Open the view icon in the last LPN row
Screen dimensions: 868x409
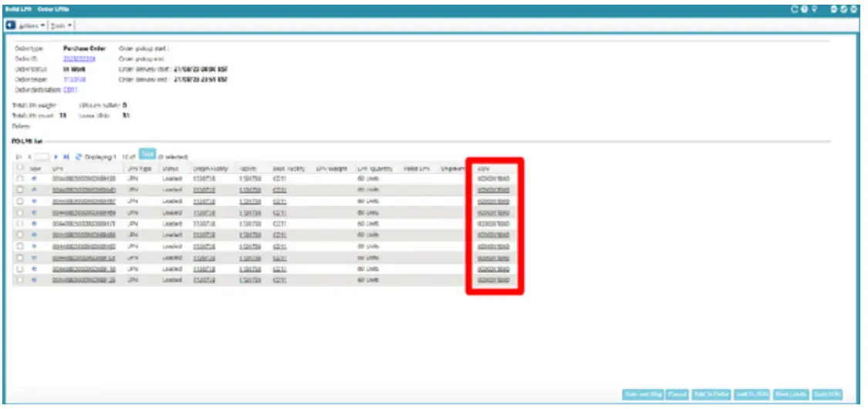point(34,281)
